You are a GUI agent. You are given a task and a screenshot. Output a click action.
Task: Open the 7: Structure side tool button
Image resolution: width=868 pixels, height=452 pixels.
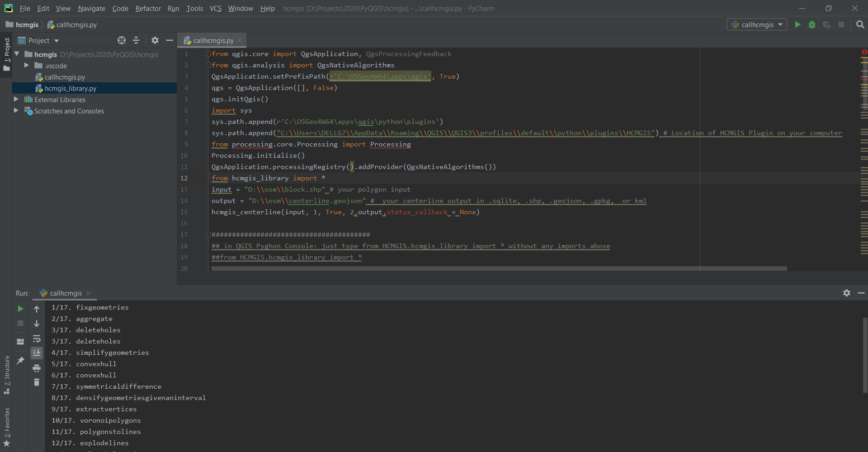(x=6, y=374)
